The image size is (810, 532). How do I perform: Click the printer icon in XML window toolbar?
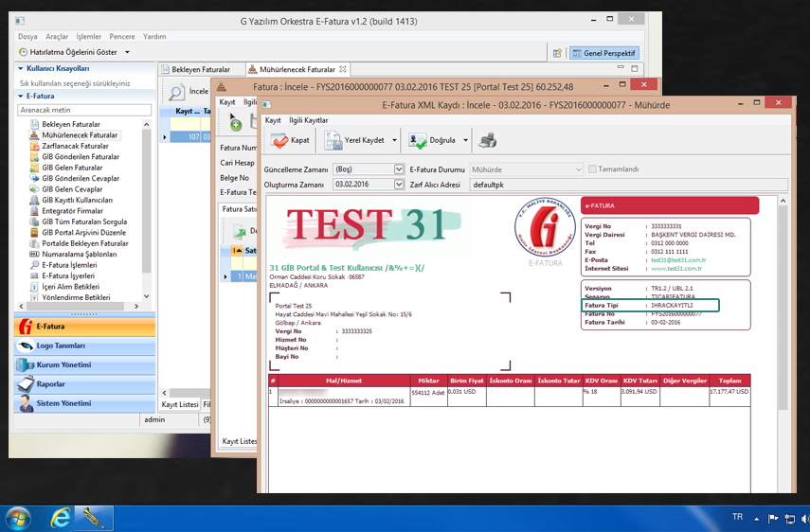coord(487,140)
